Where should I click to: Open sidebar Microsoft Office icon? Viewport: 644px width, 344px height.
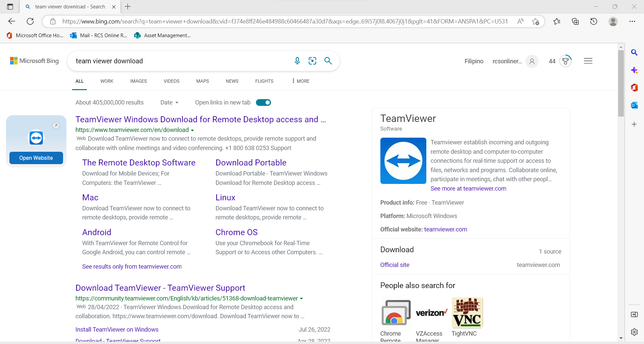click(634, 88)
